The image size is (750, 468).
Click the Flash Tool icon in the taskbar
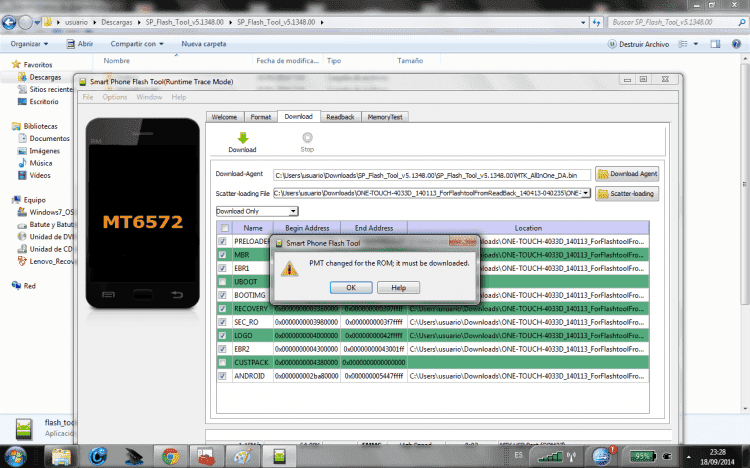coord(279,456)
